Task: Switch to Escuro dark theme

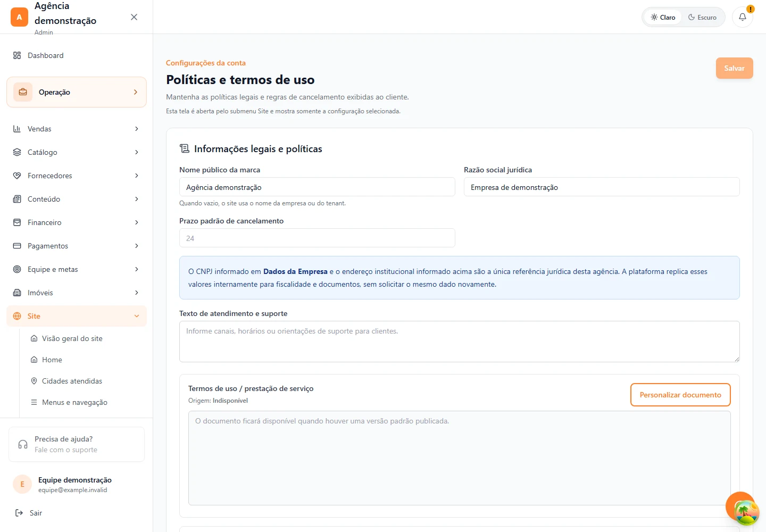Action: tap(702, 17)
